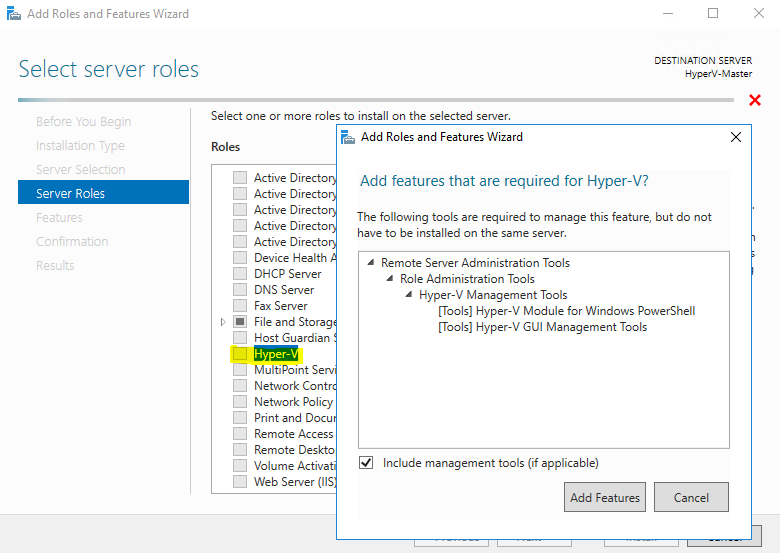Select Fax Server role label
Screen dimensions: 780x553
click(281, 305)
